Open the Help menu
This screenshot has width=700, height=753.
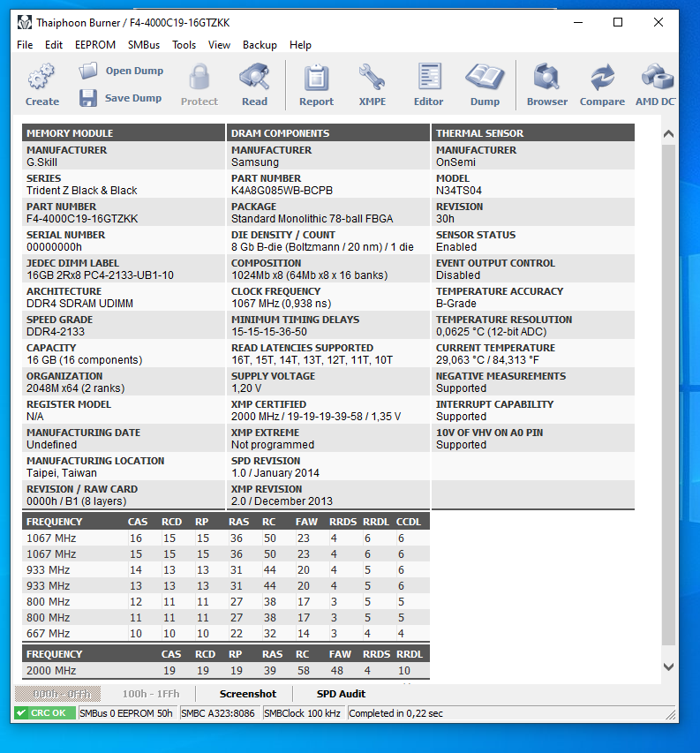(x=300, y=45)
